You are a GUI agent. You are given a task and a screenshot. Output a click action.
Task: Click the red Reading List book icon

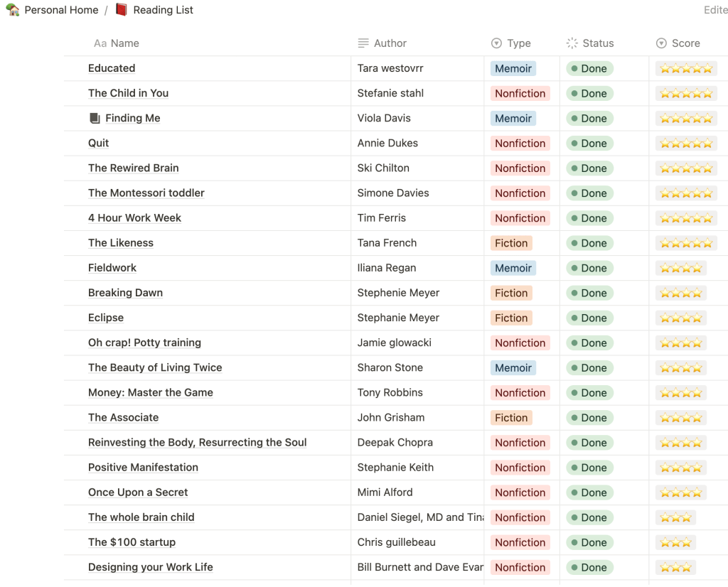pos(122,10)
